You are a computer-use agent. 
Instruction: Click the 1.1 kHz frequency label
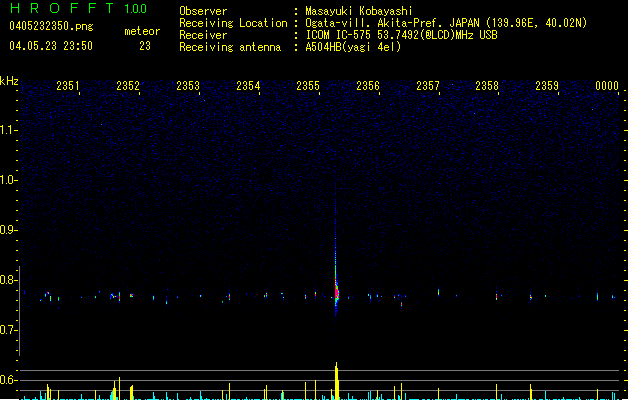coord(9,130)
